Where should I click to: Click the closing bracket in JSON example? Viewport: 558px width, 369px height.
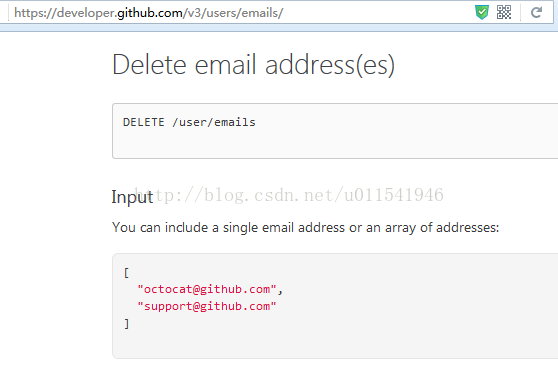pyautogui.click(x=126, y=324)
